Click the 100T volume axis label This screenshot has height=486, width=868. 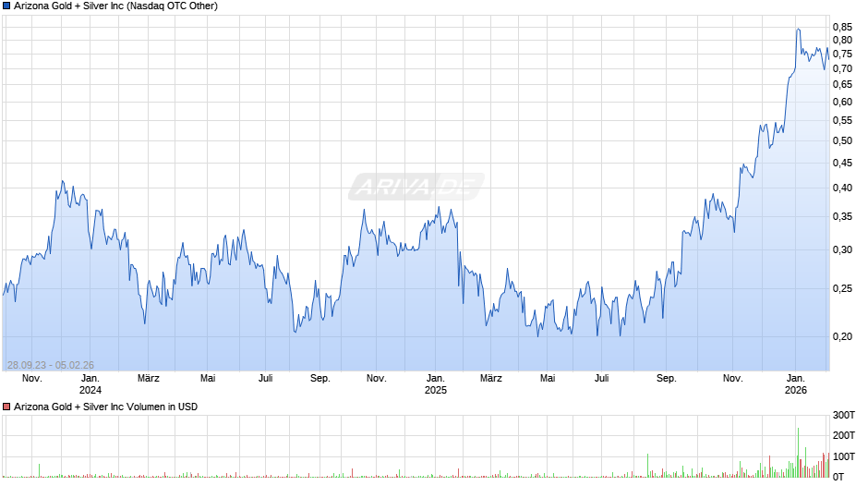click(844, 456)
